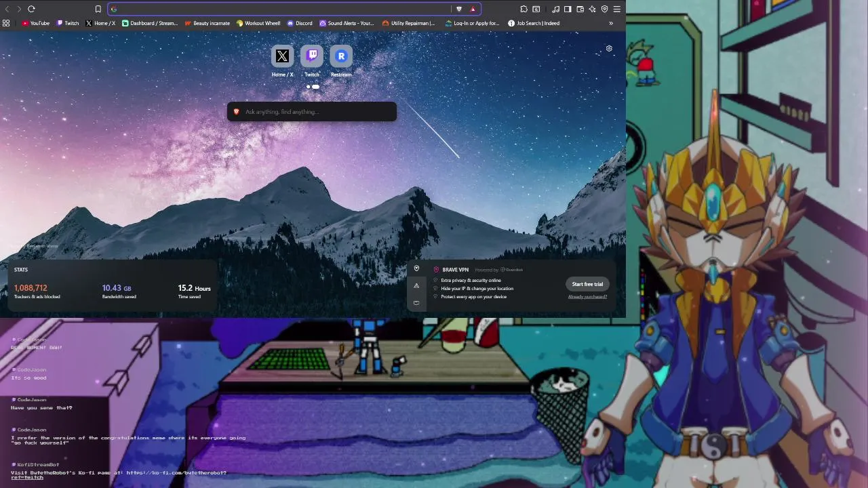
Task: Reload the page with the refresh icon
Action: coord(31,9)
